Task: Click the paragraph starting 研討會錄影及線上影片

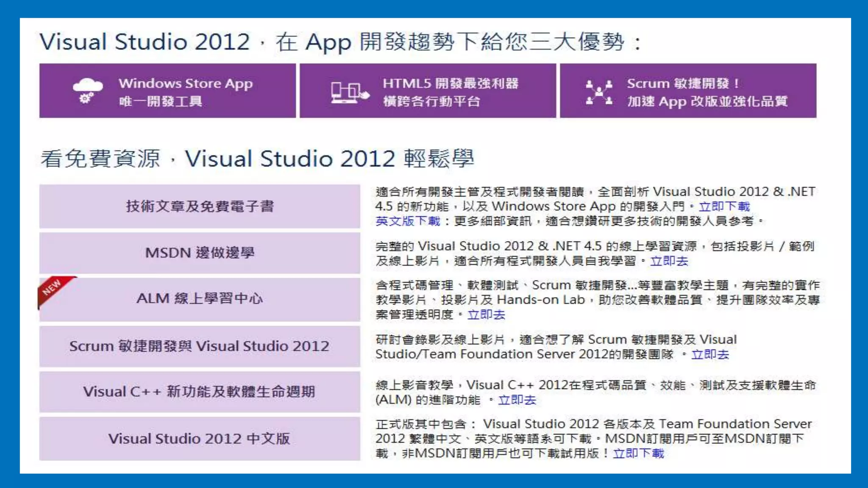Action: (556, 347)
